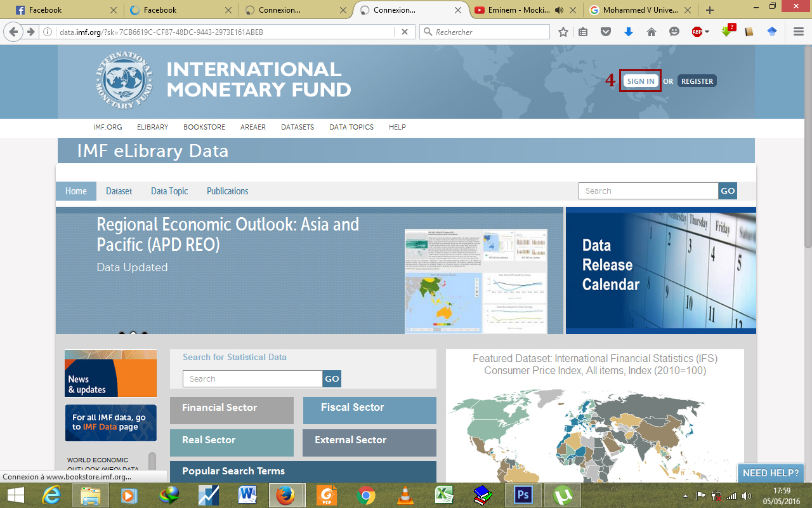Bookmark this page with the star icon
The image size is (812, 508).
pyautogui.click(x=563, y=32)
